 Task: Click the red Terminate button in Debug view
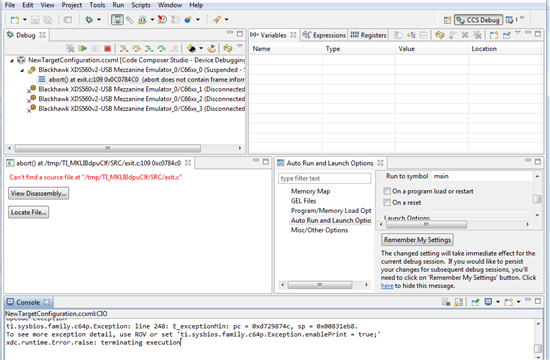pos(107,48)
